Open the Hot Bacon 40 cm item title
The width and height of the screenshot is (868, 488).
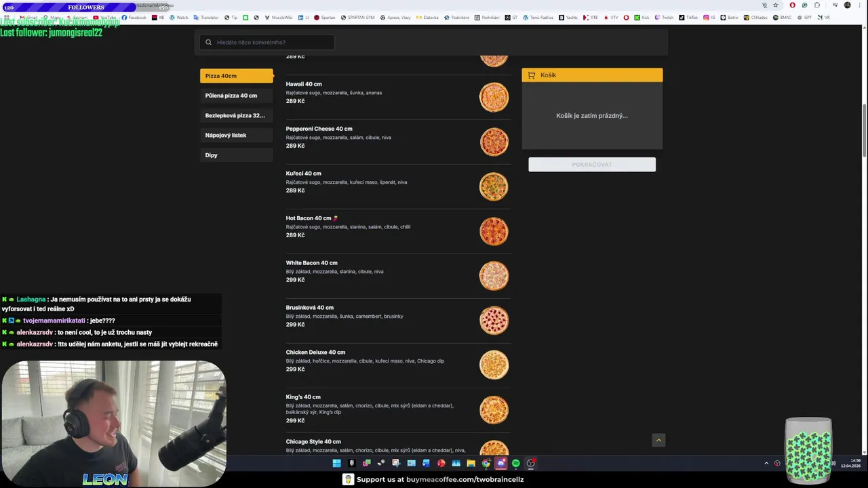[309, 218]
